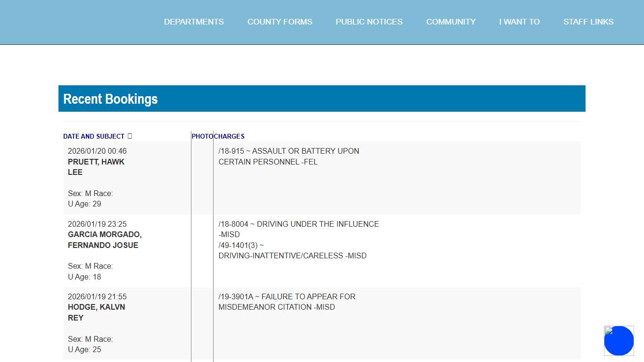The width and height of the screenshot is (644, 362).
Task: Click the Failure to Appear charge text
Action: point(287,302)
